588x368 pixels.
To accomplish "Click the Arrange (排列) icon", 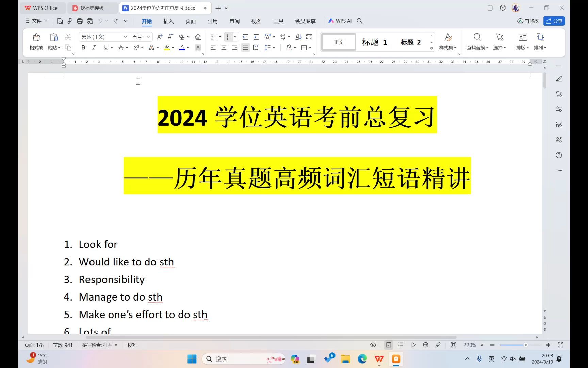I will [x=540, y=37].
